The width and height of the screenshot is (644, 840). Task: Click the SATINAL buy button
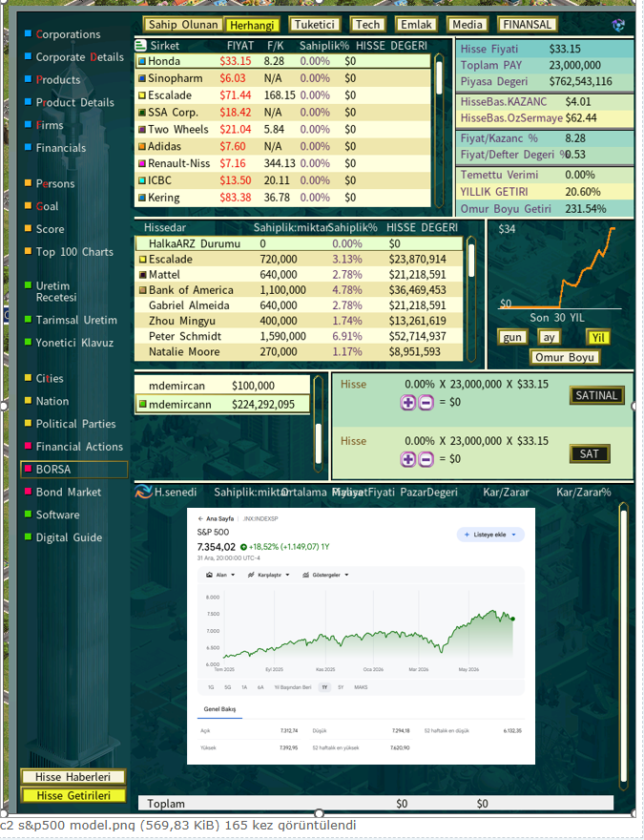coord(596,396)
